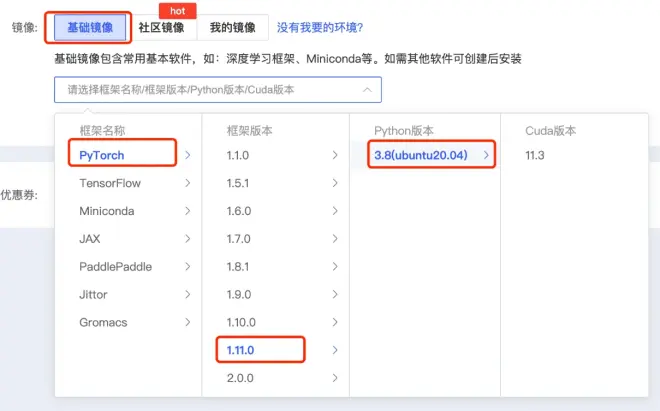Pick framework version 1.10.0
The width and height of the screenshot is (660, 411).
pyautogui.click(x=241, y=322)
